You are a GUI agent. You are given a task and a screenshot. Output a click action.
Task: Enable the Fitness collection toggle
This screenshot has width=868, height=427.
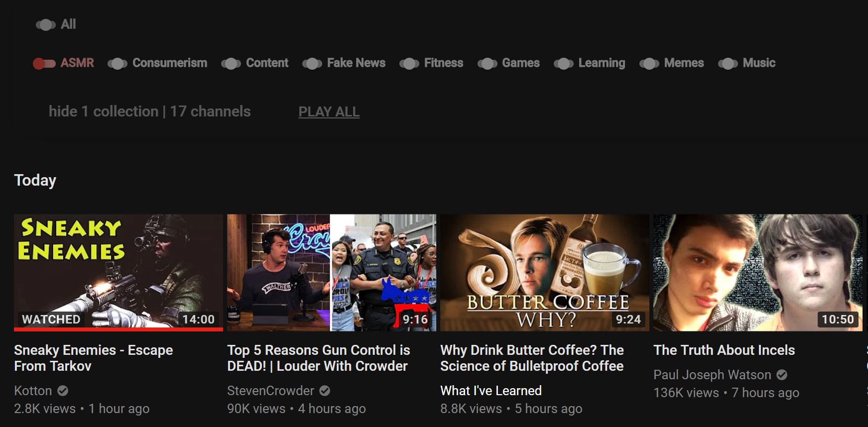point(409,63)
